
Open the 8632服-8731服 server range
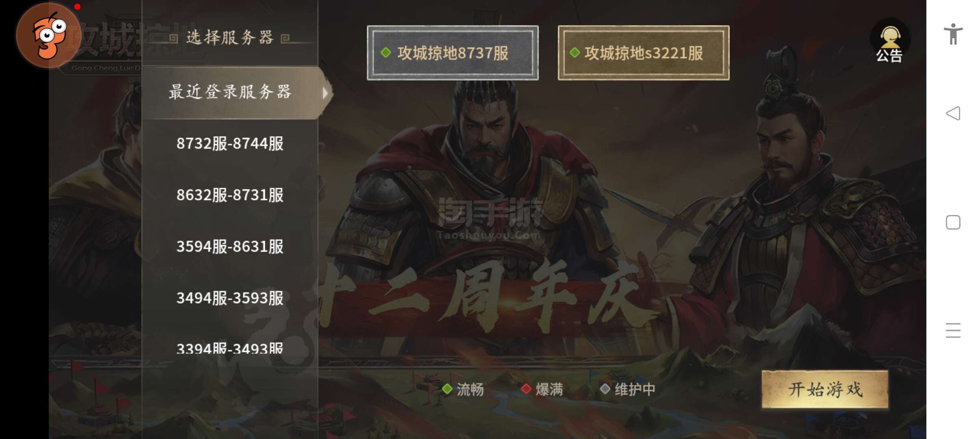pyautogui.click(x=230, y=195)
